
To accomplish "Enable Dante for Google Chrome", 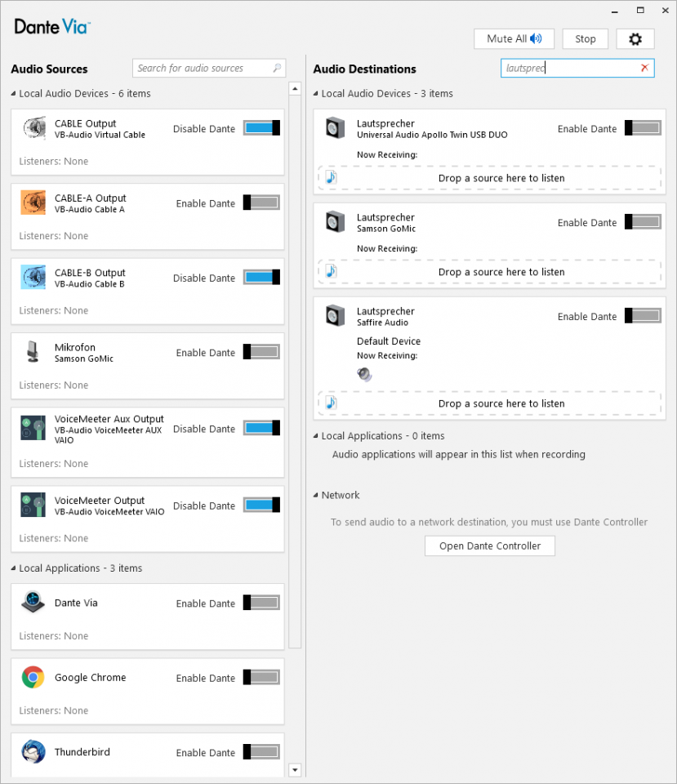I will [x=261, y=677].
